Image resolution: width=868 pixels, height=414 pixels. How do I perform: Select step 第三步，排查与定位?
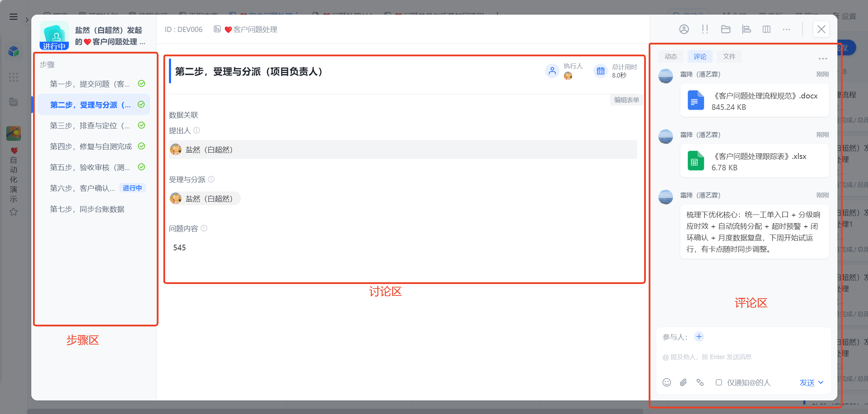pos(94,125)
